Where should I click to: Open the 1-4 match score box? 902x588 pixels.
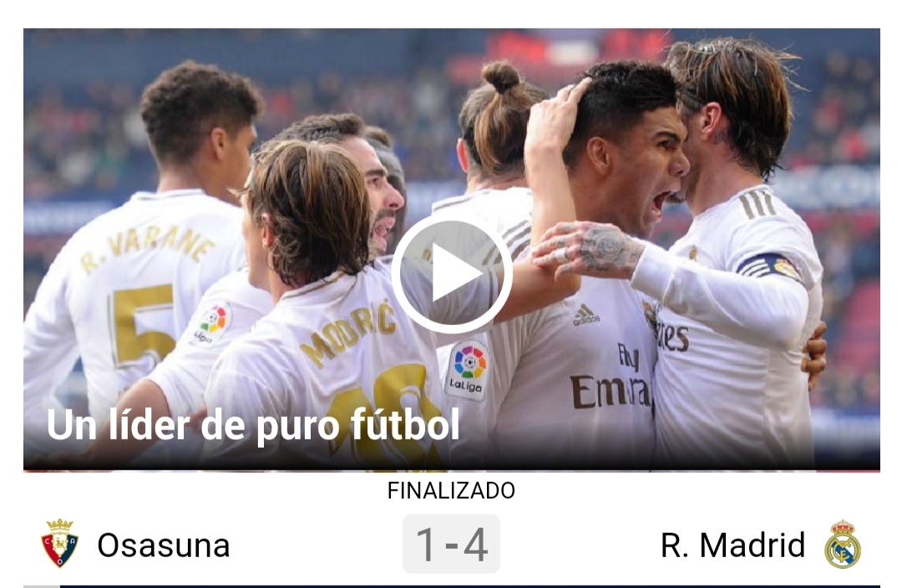coord(451,545)
